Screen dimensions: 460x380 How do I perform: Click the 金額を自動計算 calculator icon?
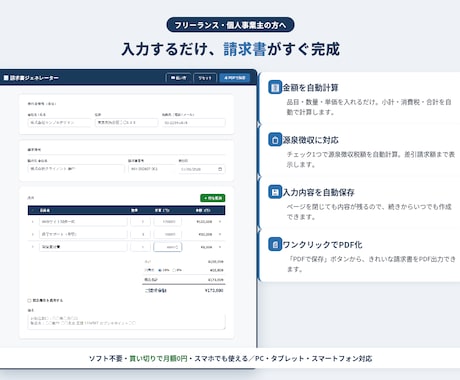coord(275,87)
